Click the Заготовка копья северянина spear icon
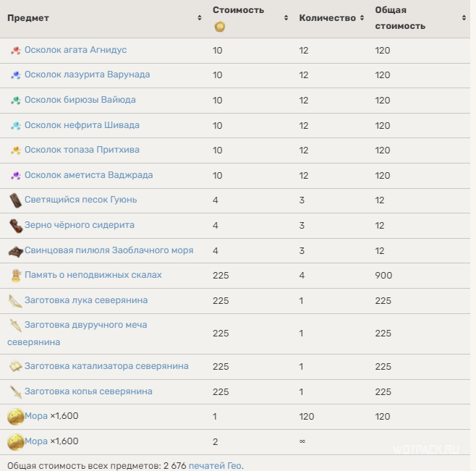 [x=15, y=392]
